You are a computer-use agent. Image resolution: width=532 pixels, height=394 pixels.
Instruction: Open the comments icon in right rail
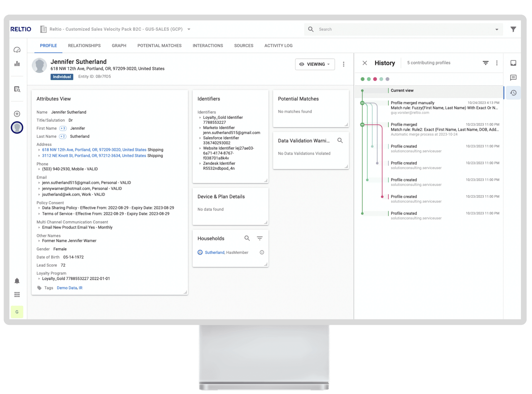pyautogui.click(x=513, y=77)
